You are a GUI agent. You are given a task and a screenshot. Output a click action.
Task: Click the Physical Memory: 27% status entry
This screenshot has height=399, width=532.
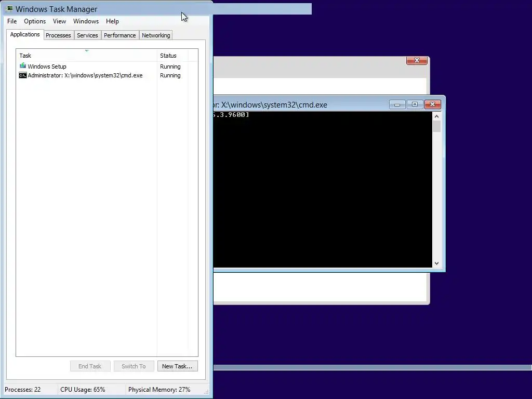(159, 390)
